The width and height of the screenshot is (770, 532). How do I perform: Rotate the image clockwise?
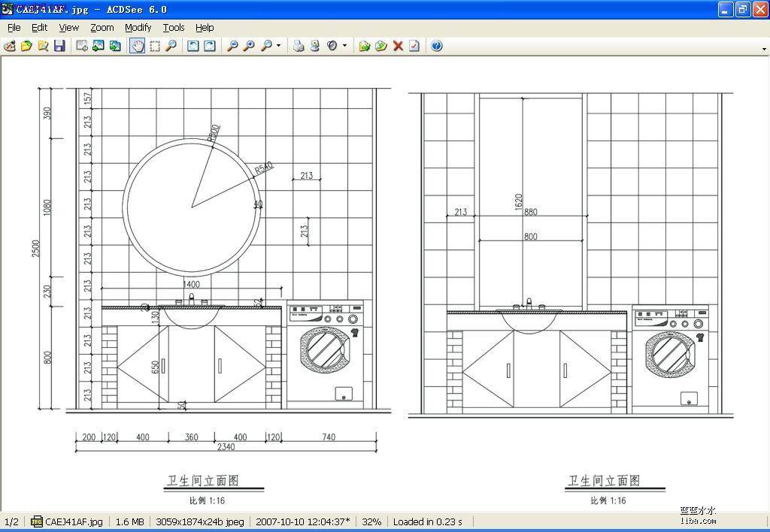click(x=210, y=46)
